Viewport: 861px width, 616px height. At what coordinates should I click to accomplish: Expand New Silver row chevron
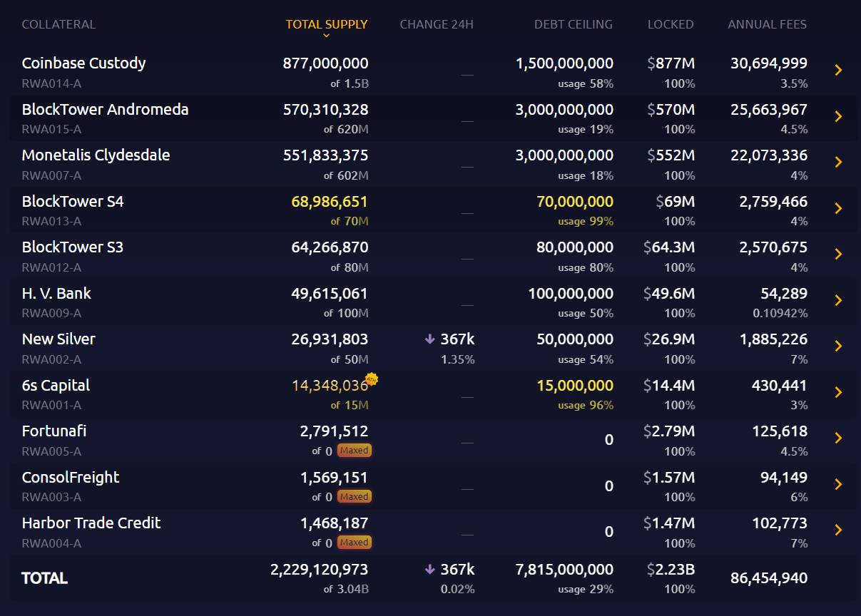pyautogui.click(x=838, y=346)
